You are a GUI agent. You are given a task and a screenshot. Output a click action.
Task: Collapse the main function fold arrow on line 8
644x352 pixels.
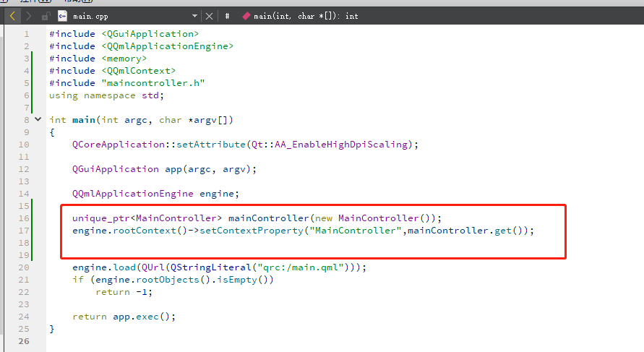click(38, 119)
